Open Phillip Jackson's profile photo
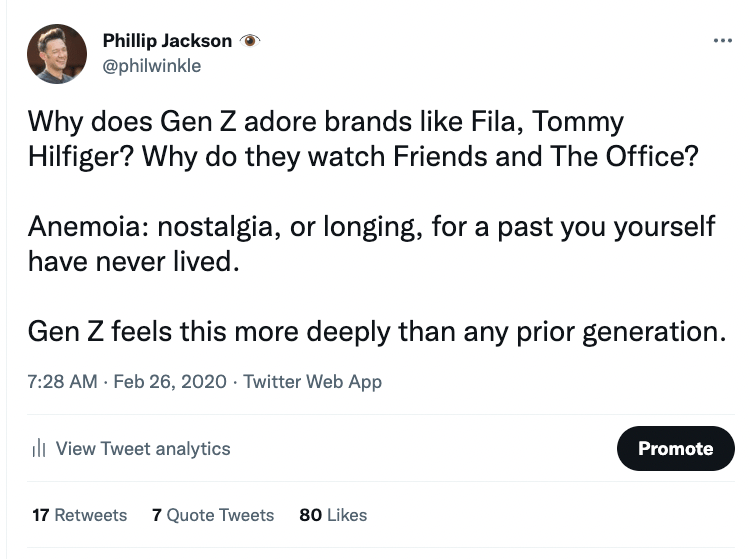 (x=57, y=54)
